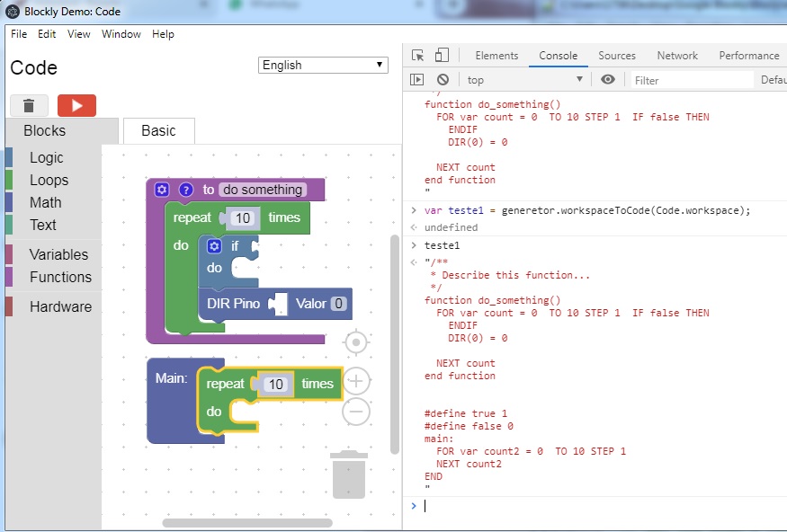Click the trash discard-all button

29,105
